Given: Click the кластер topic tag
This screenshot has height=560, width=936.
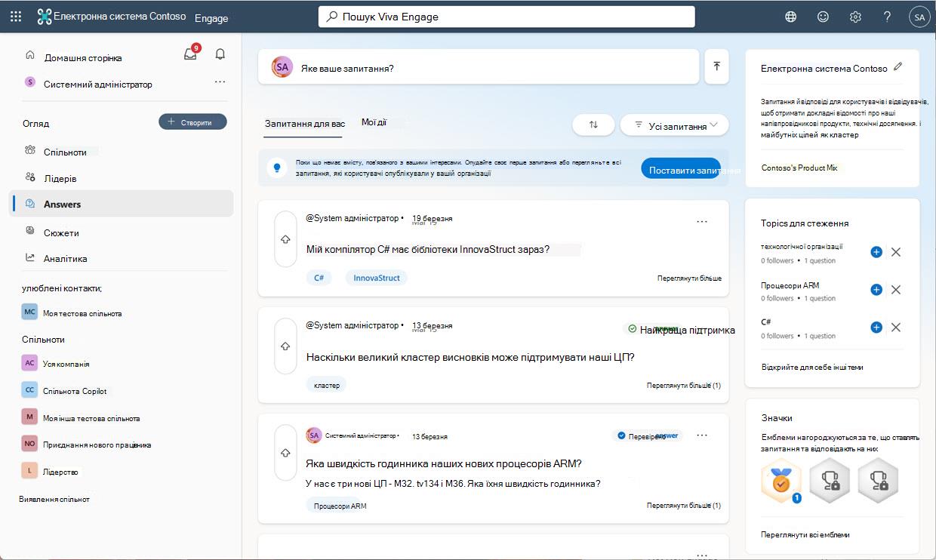Looking at the screenshot, I should 326,385.
